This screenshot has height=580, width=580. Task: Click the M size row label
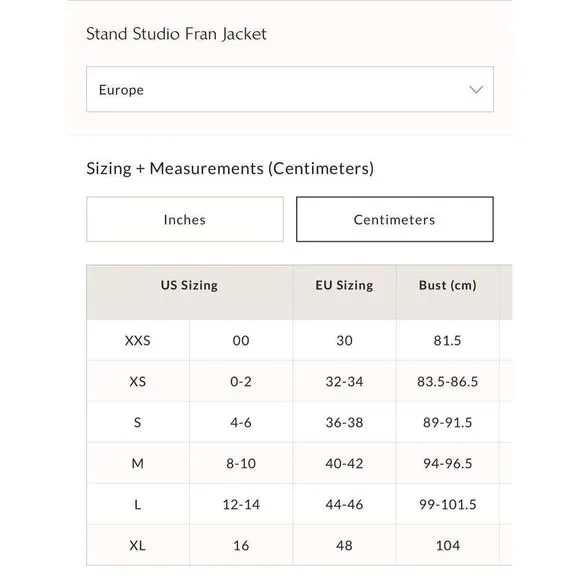click(138, 463)
